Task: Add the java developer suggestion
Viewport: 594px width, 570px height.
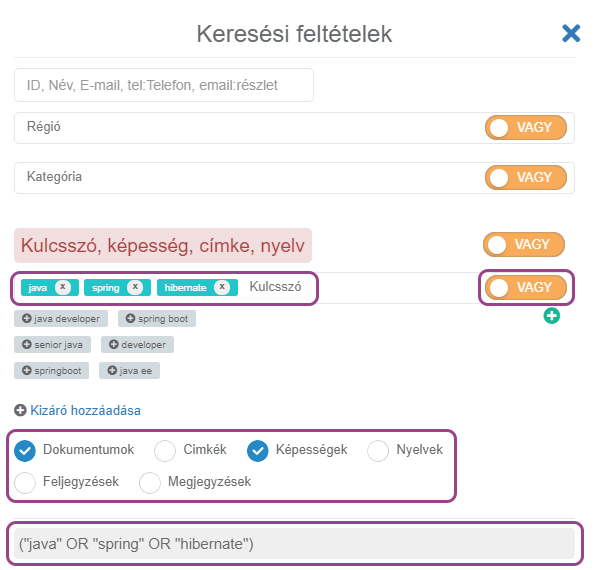Action: 61,319
